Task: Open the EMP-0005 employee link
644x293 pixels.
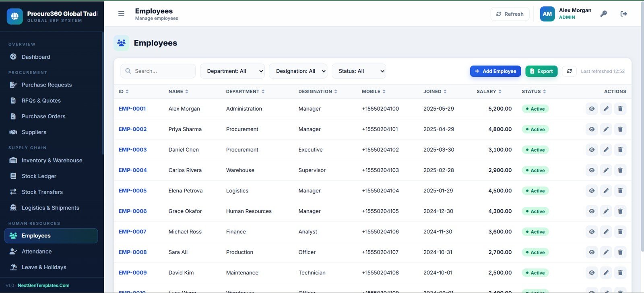Action: [132, 191]
